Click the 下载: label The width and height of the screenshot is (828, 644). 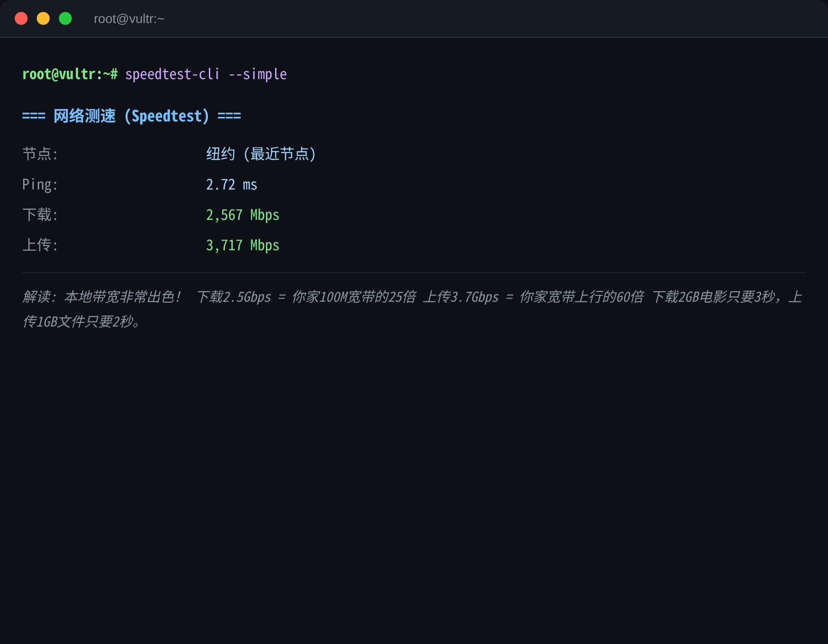click(x=40, y=215)
